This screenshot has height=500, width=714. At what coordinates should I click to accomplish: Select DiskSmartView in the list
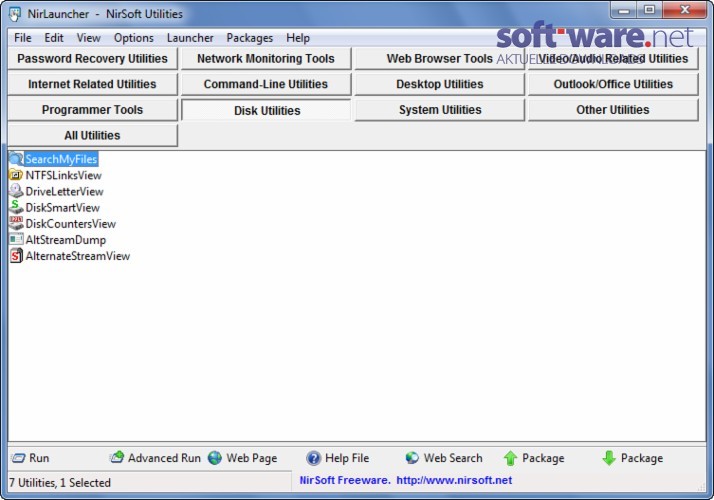click(x=62, y=208)
